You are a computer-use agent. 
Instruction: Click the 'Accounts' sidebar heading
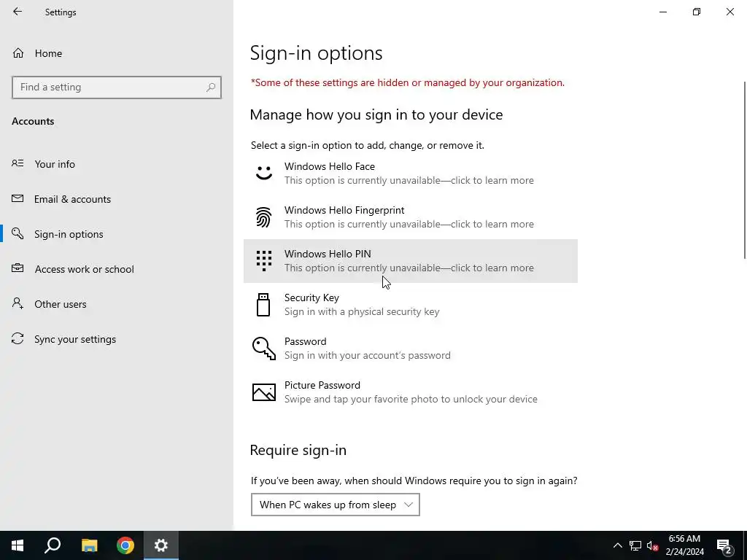click(x=33, y=121)
